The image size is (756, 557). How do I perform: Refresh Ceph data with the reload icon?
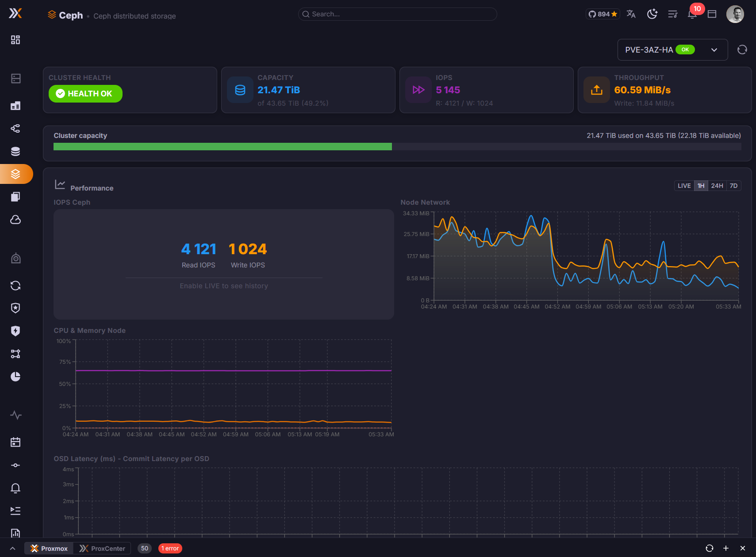click(742, 50)
